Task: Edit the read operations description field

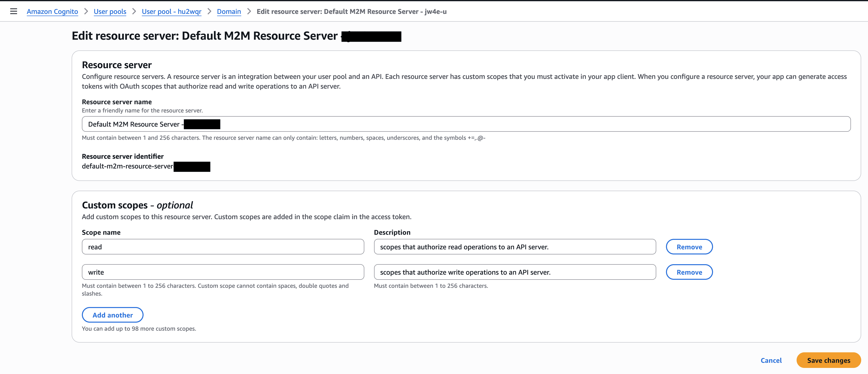Action: [514, 247]
